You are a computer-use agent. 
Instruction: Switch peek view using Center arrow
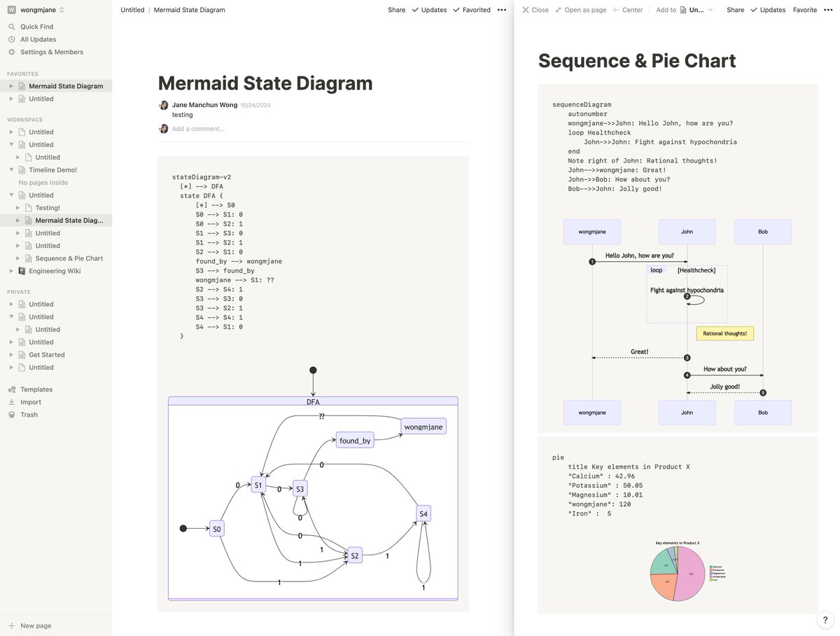click(x=616, y=10)
